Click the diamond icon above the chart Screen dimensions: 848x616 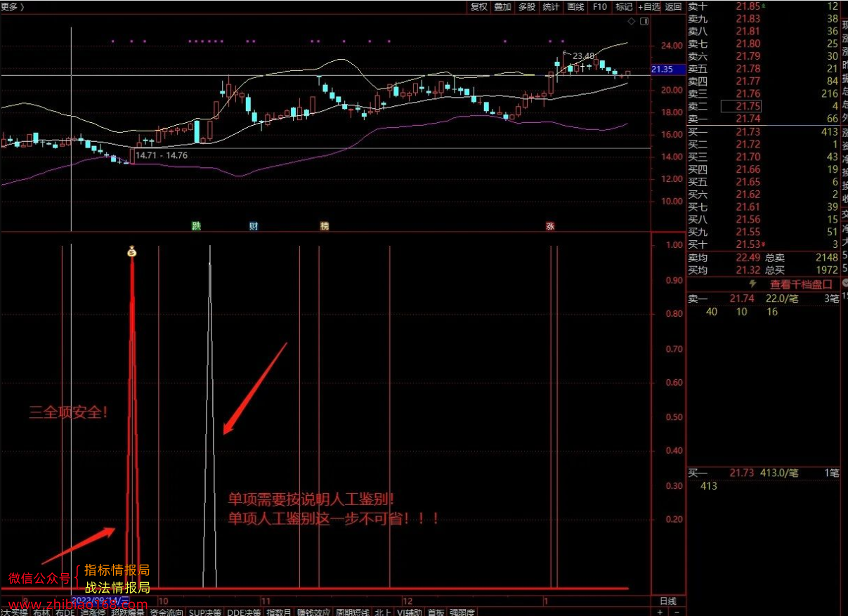(x=631, y=22)
